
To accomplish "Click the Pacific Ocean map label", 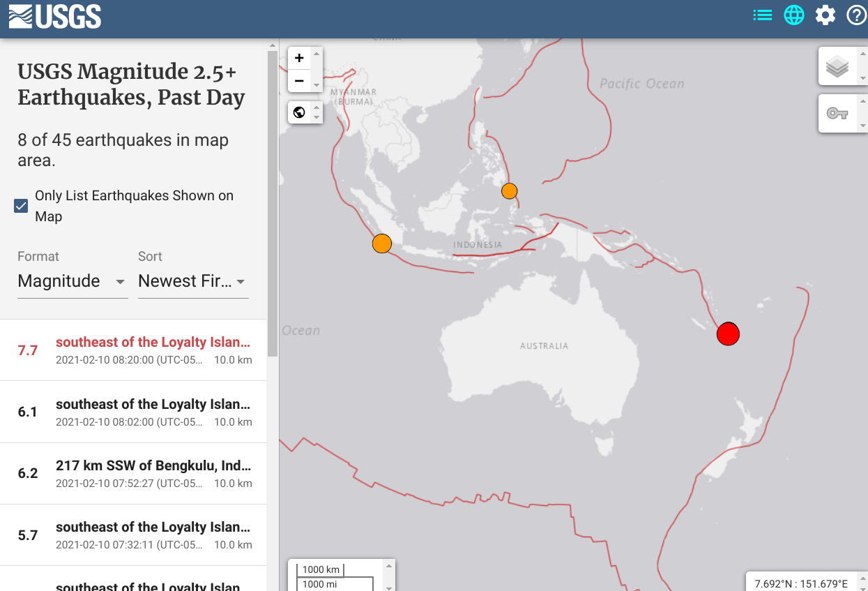I will tap(642, 84).
